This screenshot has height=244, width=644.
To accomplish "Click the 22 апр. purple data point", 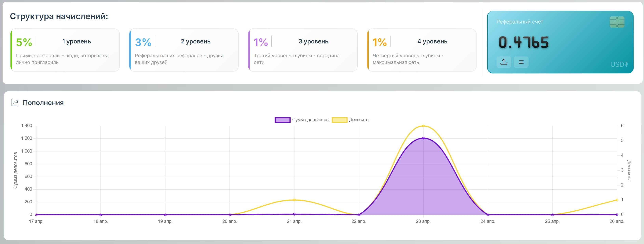I will coord(359,215).
